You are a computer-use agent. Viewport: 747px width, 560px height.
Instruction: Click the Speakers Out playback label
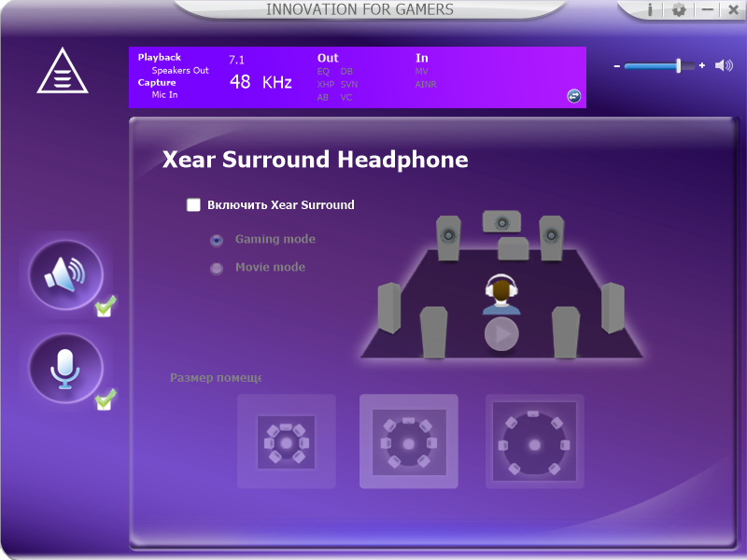pyautogui.click(x=180, y=71)
